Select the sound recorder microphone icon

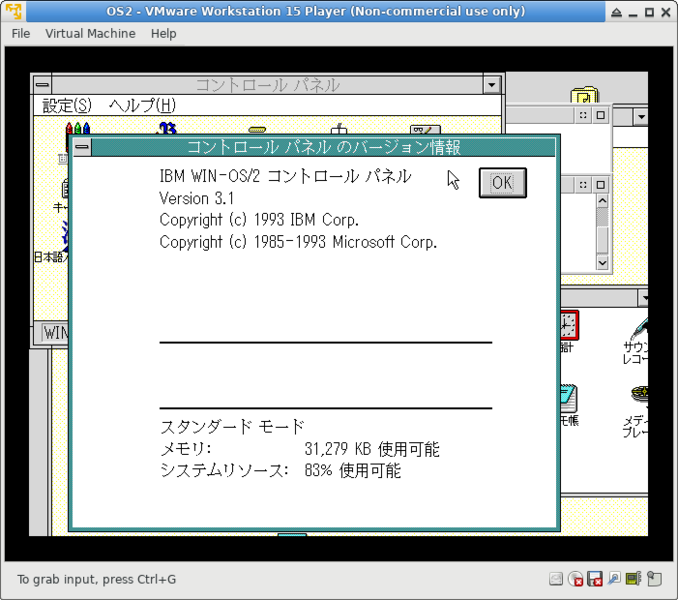pyautogui.click(x=639, y=329)
